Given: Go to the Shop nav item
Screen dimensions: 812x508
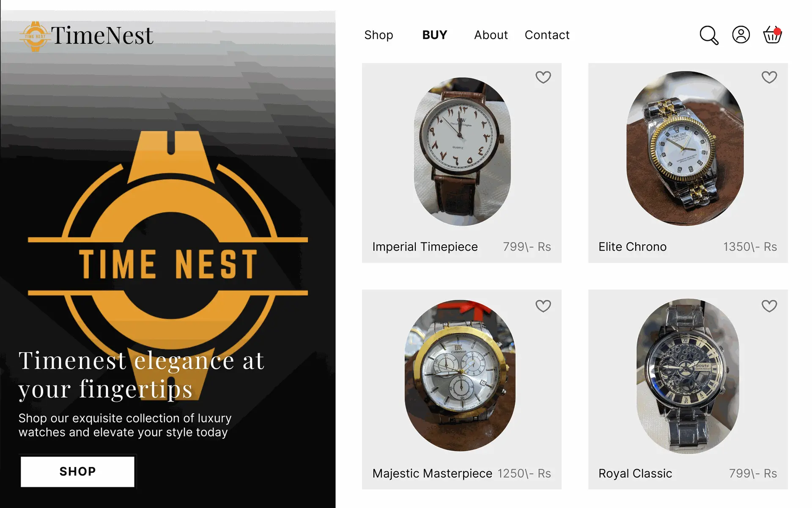Looking at the screenshot, I should [379, 35].
